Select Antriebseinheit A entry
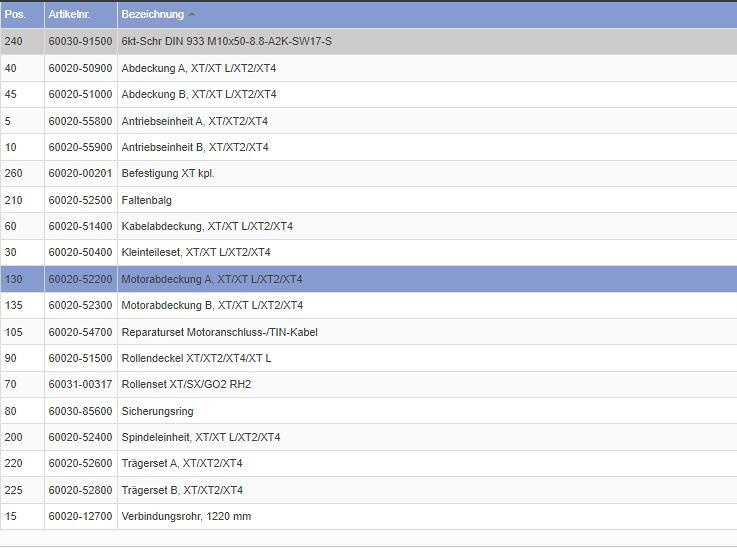737x548 pixels. tap(194, 121)
